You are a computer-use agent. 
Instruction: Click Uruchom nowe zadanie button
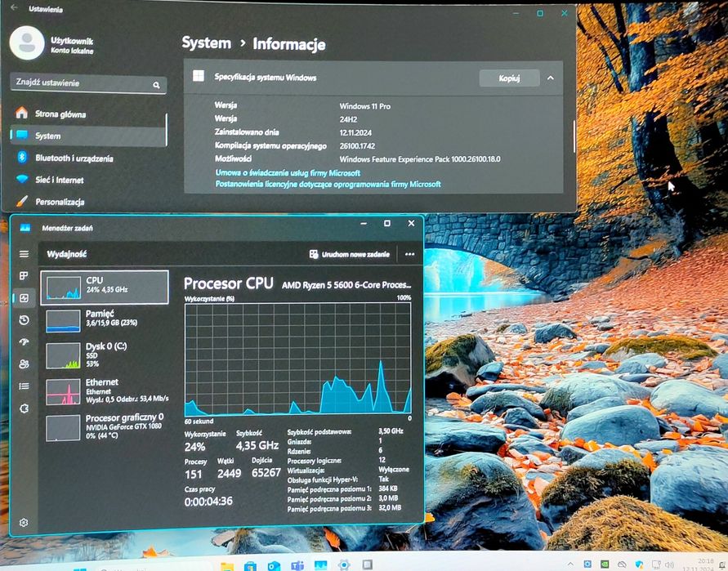point(350,254)
